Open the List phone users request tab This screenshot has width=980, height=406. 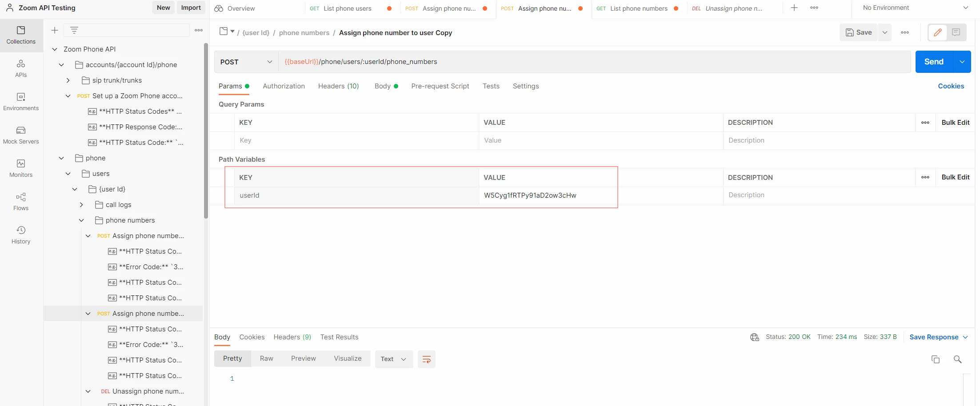[347, 8]
